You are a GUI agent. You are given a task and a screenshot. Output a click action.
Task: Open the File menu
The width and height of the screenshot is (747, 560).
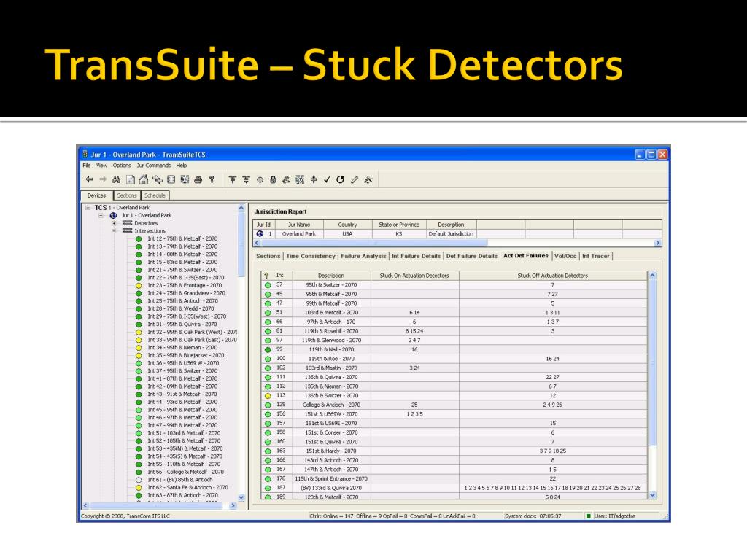coord(86,166)
